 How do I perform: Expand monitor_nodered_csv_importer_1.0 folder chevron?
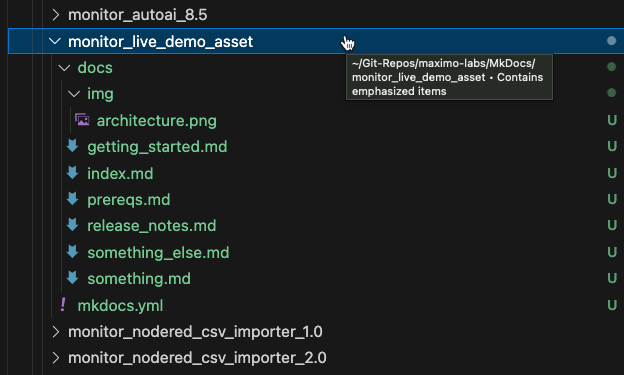tap(56, 332)
